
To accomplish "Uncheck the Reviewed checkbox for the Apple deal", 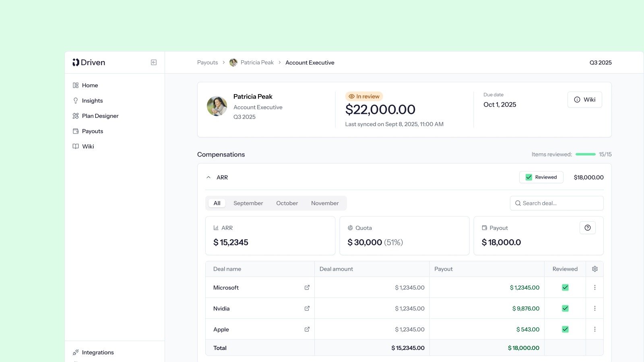I will [x=565, y=329].
